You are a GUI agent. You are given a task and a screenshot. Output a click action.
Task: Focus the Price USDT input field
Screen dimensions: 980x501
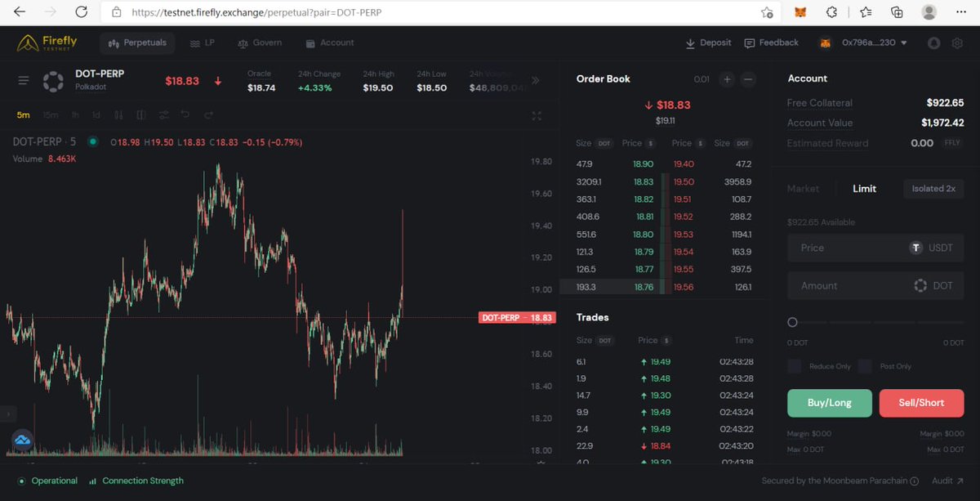[x=875, y=248]
